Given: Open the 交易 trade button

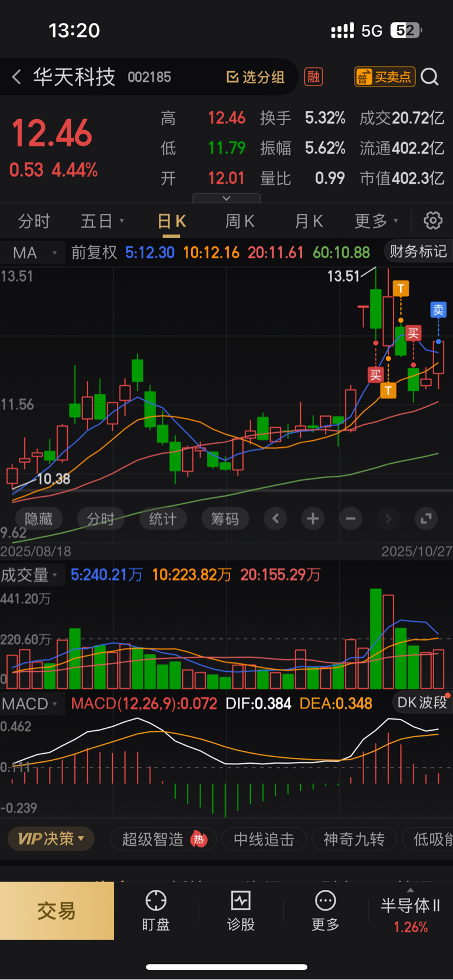Looking at the screenshot, I should (57, 911).
